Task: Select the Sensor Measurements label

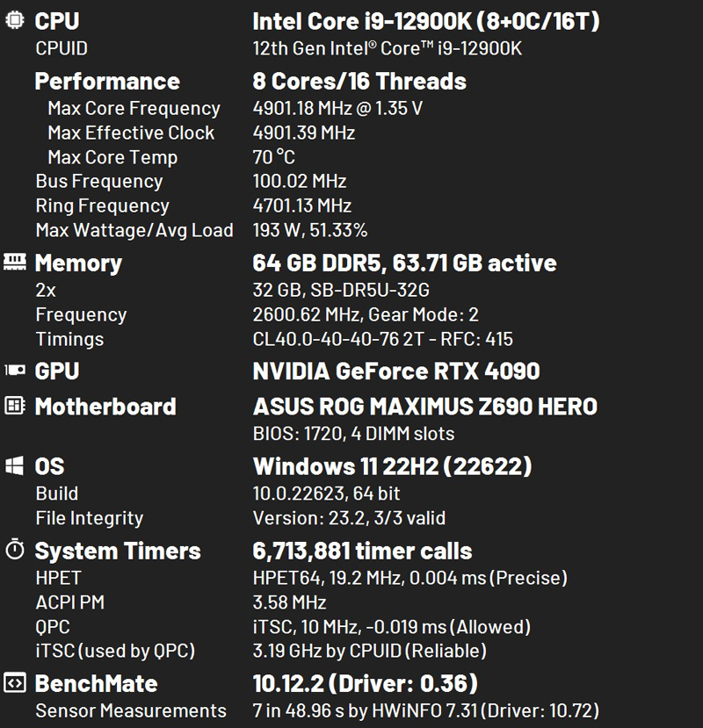Action: coord(131,710)
